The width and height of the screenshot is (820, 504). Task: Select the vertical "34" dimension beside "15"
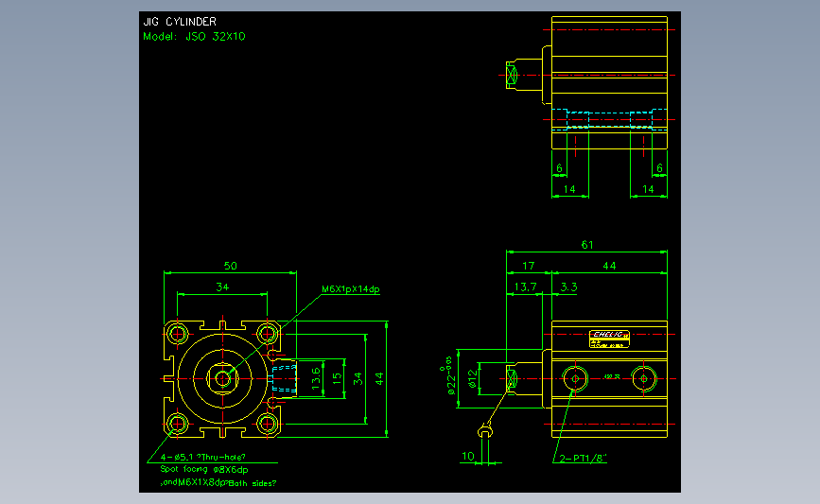358,378
